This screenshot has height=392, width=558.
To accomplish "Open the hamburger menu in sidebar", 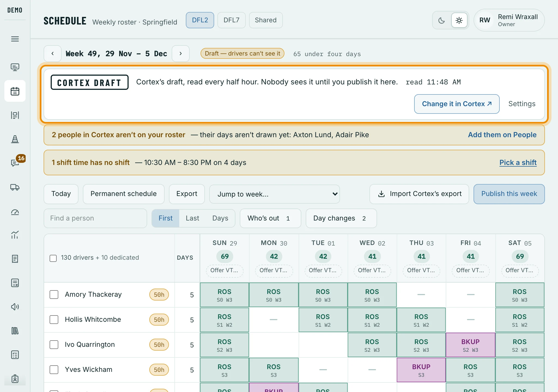I will click(15, 39).
